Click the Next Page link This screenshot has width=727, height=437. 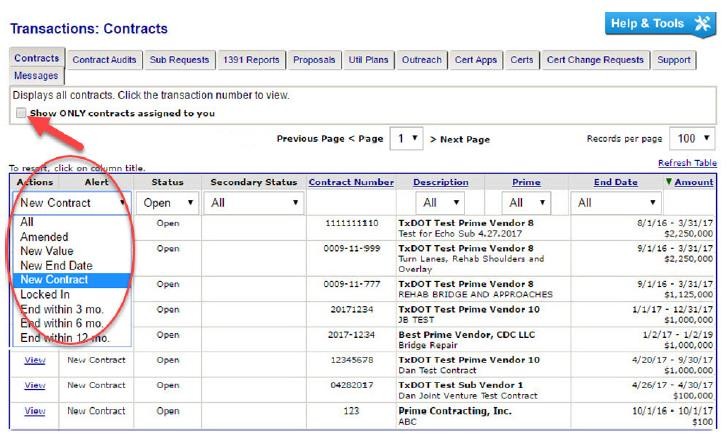click(464, 139)
